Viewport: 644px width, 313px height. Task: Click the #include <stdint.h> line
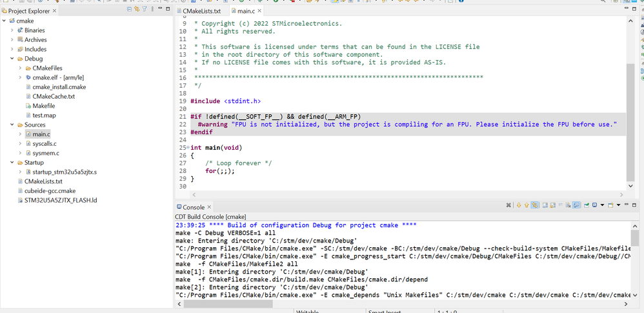225,101
